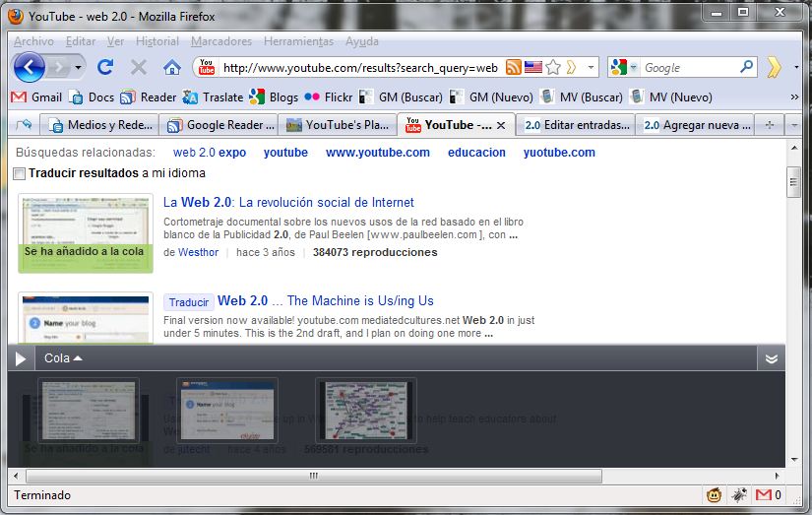Open the GM (Buscar) bookmark
This screenshot has height=515, width=812.
(x=401, y=97)
